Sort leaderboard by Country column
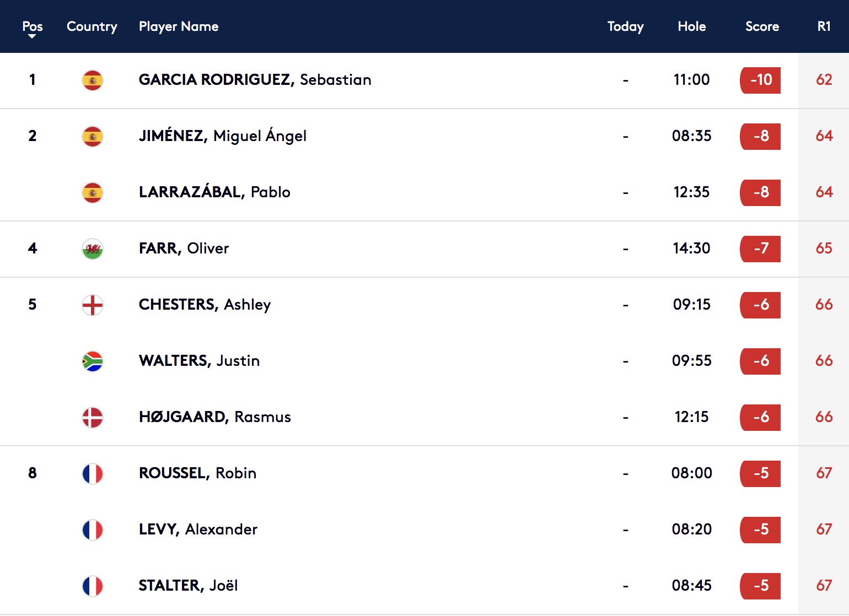Image resolution: width=849 pixels, height=616 pixels. [x=92, y=26]
